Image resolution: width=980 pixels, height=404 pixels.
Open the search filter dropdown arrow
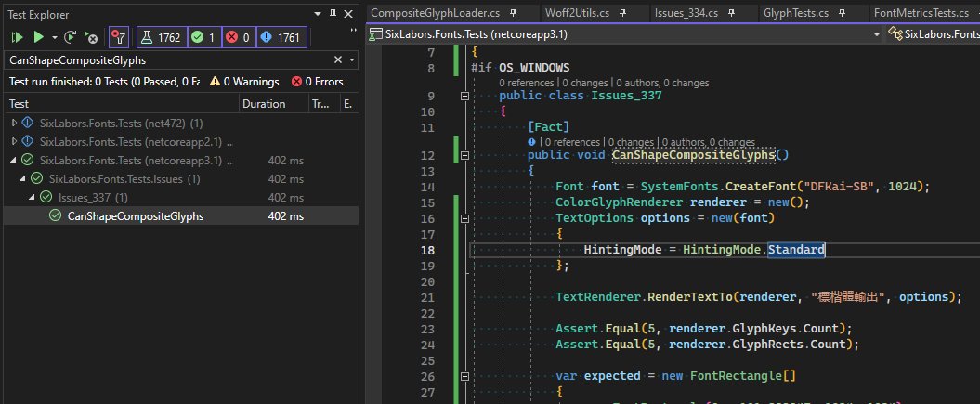(352, 60)
